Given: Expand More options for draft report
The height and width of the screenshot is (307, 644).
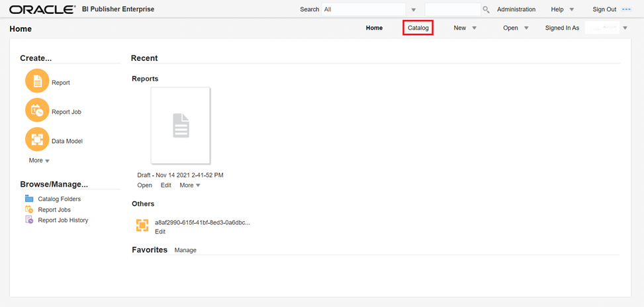Looking at the screenshot, I should (x=190, y=185).
